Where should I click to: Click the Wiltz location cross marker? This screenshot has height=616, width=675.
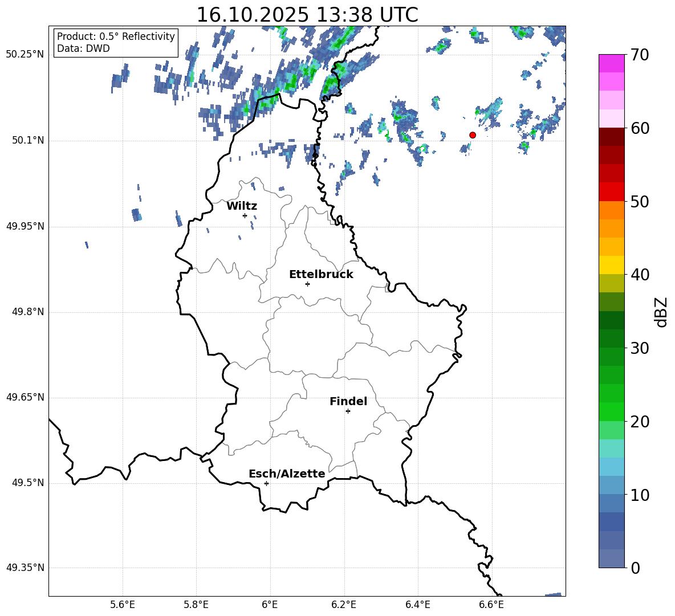[245, 215]
